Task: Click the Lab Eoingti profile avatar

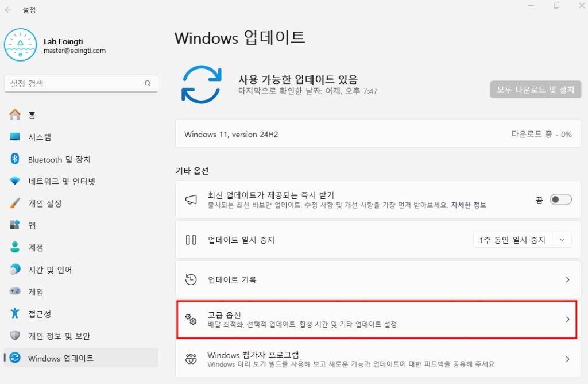Action: pos(20,45)
